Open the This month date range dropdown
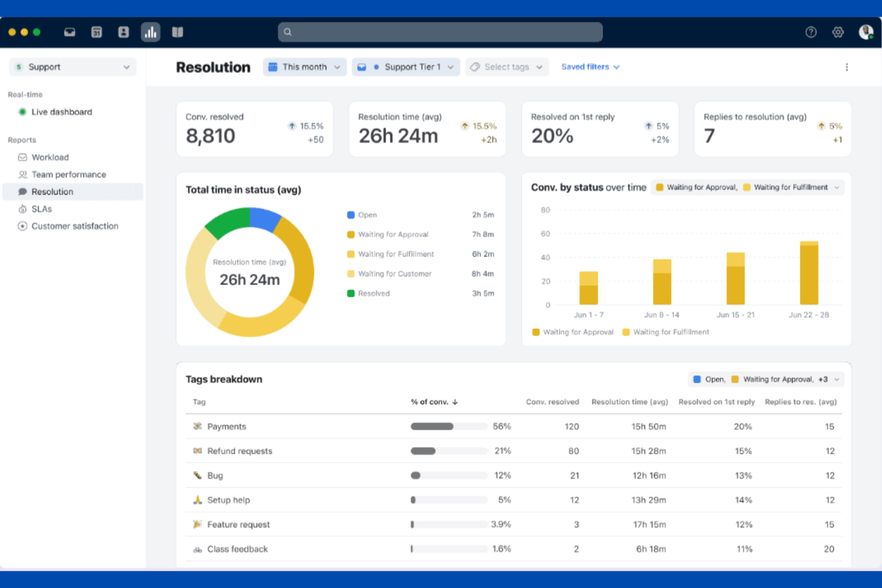Screen dimensions: 882x588 click(305, 67)
